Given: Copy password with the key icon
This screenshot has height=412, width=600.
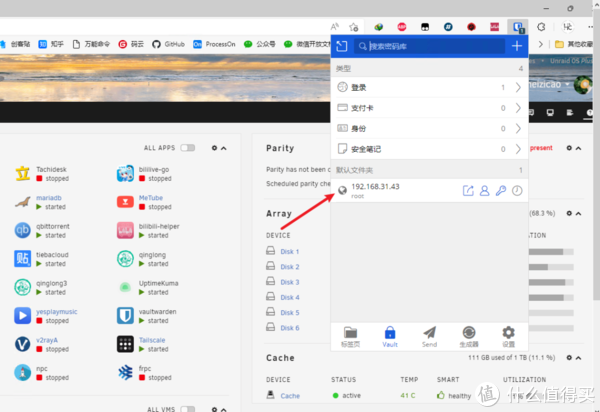Looking at the screenshot, I should pyautogui.click(x=501, y=191).
